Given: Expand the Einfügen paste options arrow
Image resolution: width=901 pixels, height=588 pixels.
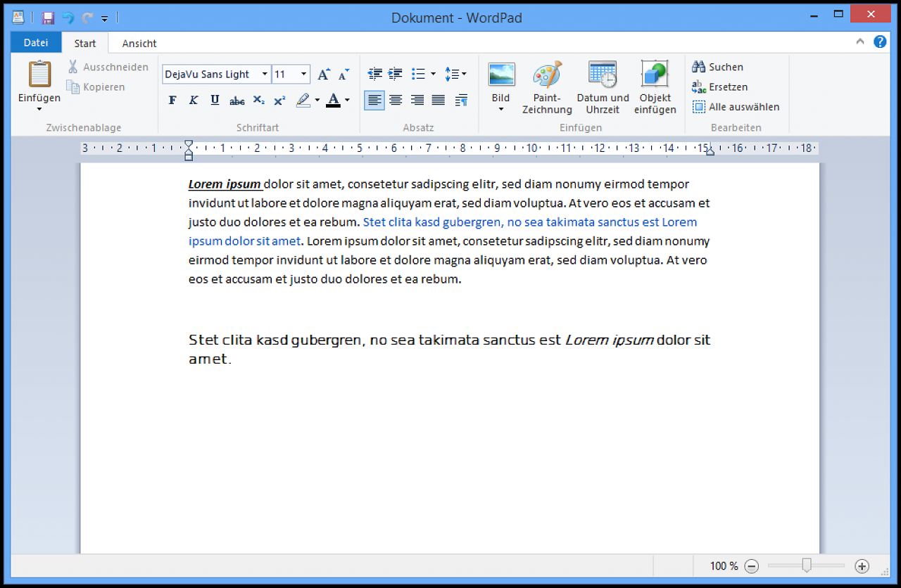Looking at the screenshot, I should coord(39,109).
